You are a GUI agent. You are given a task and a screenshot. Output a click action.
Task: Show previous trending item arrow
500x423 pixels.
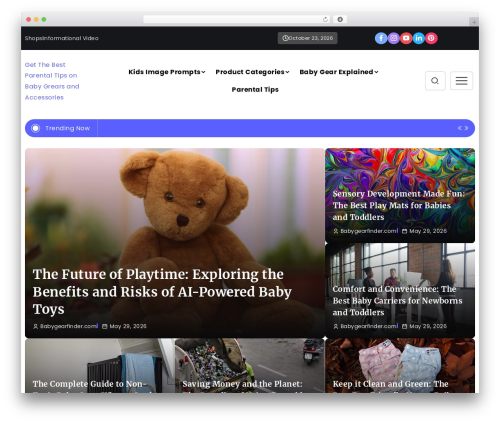coord(460,128)
